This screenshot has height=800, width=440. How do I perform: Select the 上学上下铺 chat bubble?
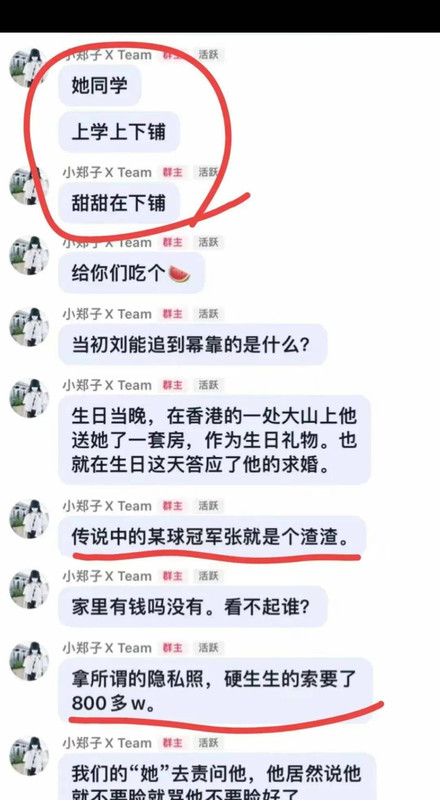119,132
